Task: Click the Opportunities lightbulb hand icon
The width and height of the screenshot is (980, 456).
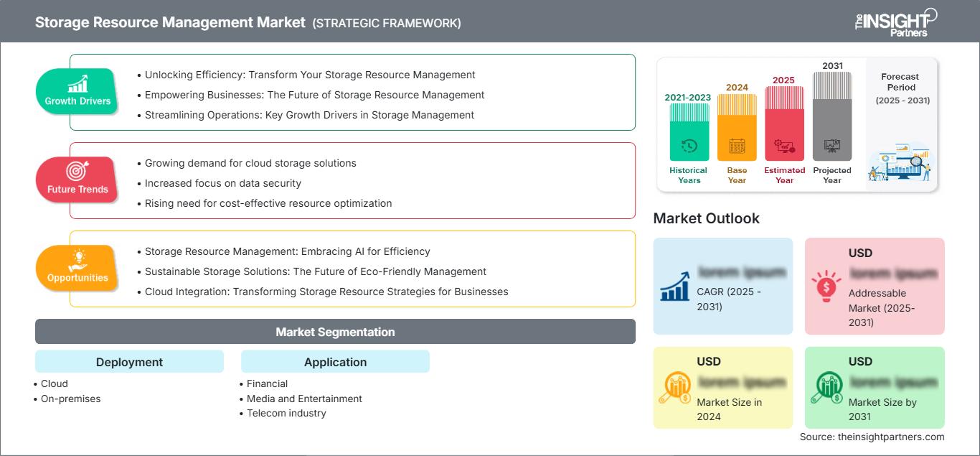Action: point(77,259)
